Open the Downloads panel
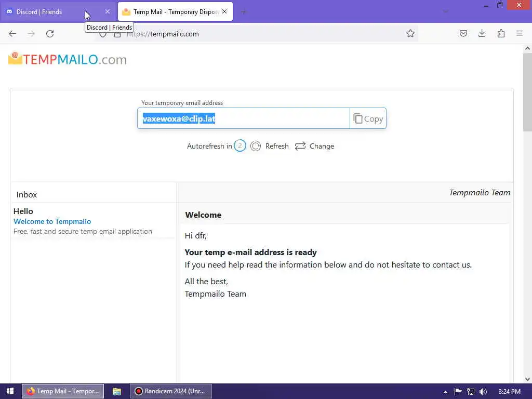The width and height of the screenshot is (532, 399). tap(482, 34)
